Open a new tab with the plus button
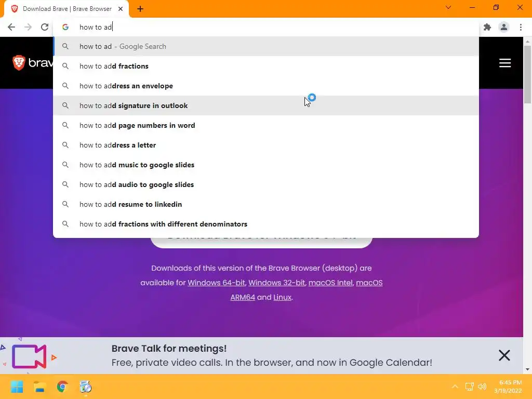This screenshot has height=399, width=532. [140, 9]
